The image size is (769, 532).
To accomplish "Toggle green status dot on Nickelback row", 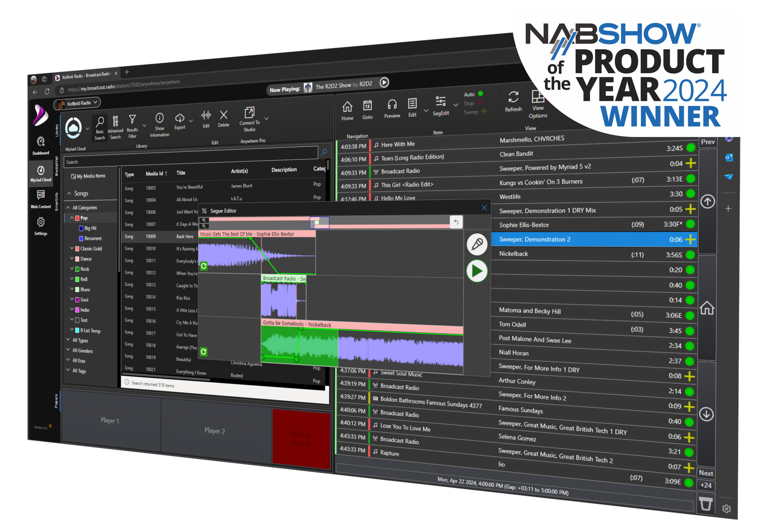I will 690,255.
